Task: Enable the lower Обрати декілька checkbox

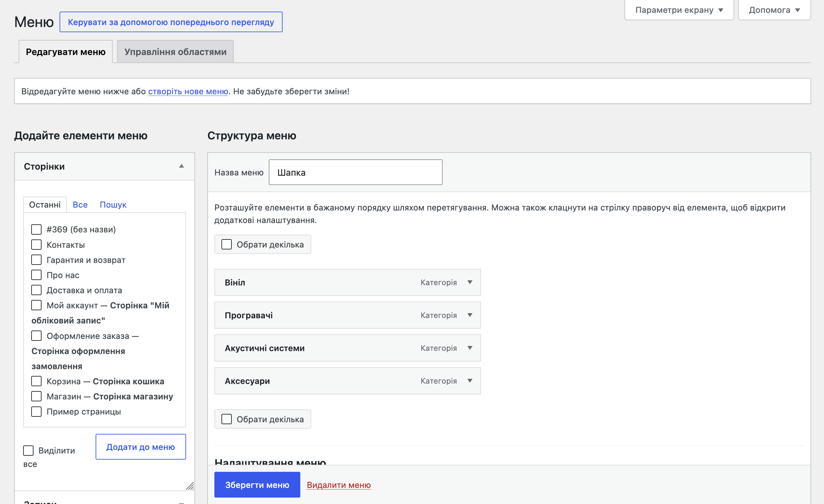Action: 227,419
